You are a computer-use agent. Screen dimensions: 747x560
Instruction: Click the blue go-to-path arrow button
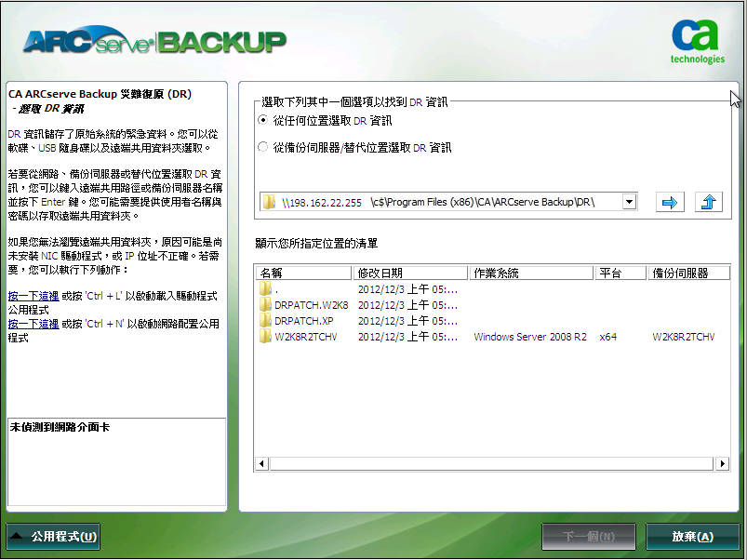coord(670,203)
